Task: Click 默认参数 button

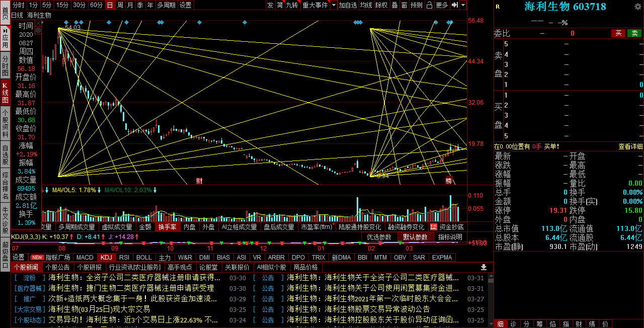Action: point(415,237)
